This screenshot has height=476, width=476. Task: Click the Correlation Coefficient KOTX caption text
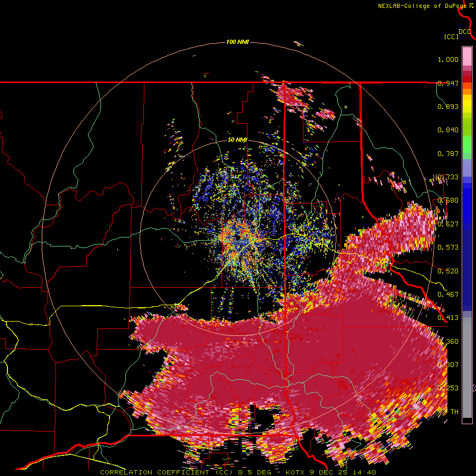(238, 472)
